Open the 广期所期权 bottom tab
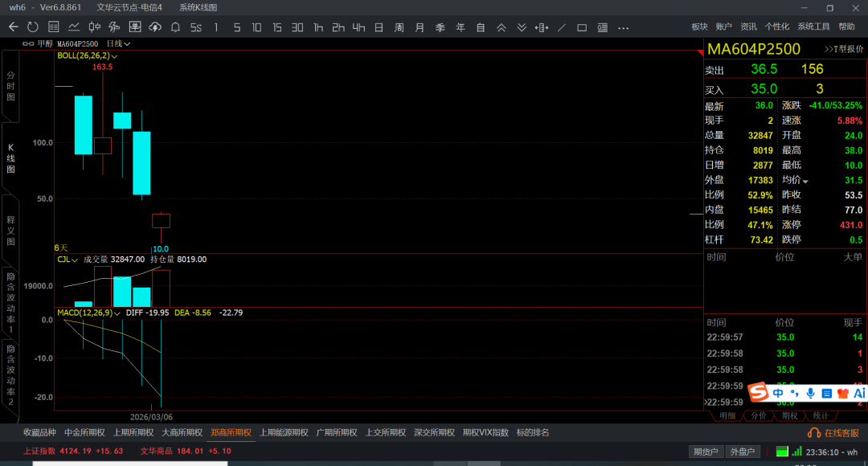Image resolution: width=868 pixels, height=466 pixels. click(337, 433)
